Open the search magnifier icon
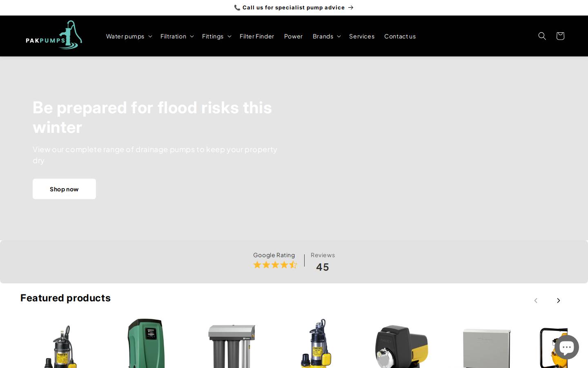Image resolution: width=588 pixels, height=368 pixels. click(x=542, y=36)
